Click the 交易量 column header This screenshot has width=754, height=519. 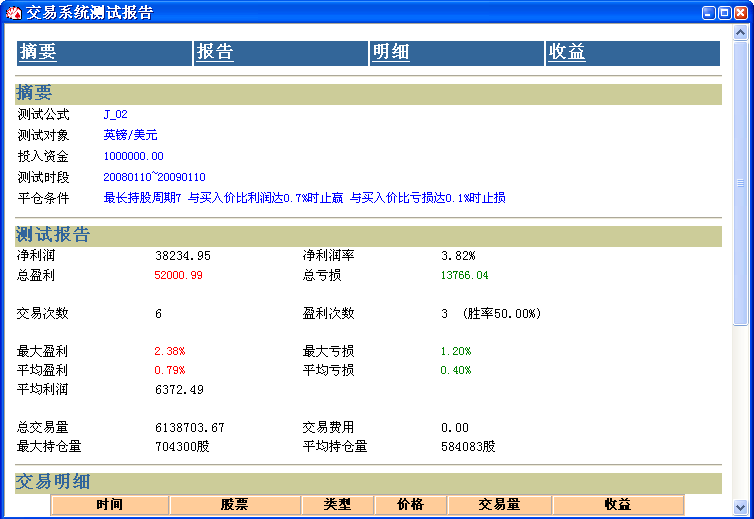pyautogui.click(x=499, y=505)
